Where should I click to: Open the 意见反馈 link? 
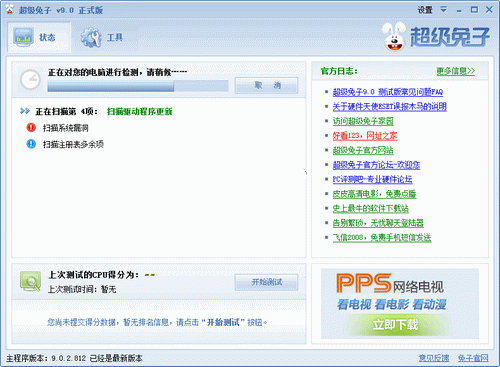coord(434,358)
